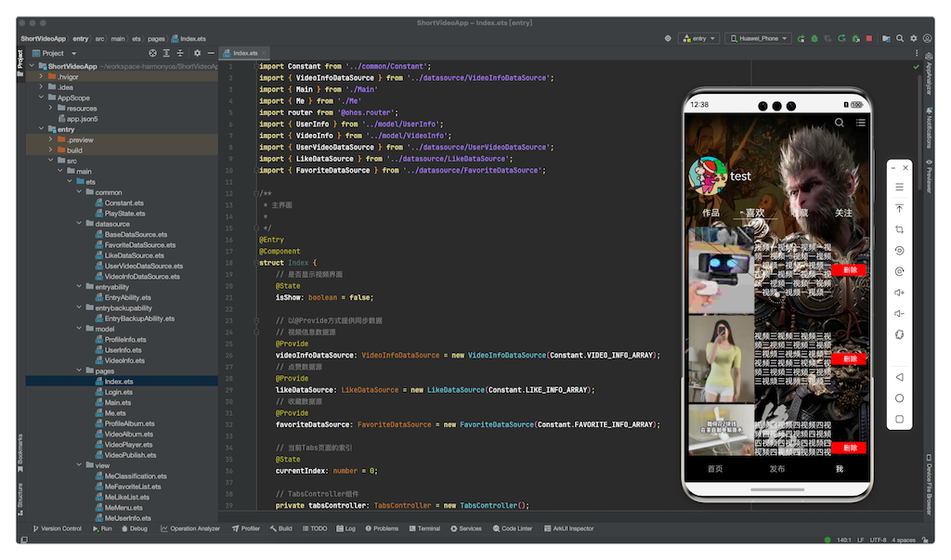Toggle the Project tool window stripe button
This screenshot has height=560, width=951.
tap(20, 62)
